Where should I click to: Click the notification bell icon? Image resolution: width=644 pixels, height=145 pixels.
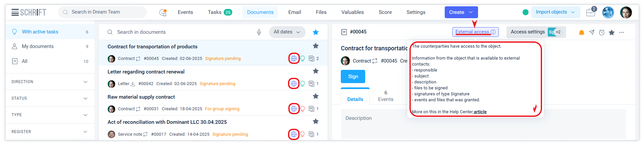pyautogui.click(x=582, y=32)
